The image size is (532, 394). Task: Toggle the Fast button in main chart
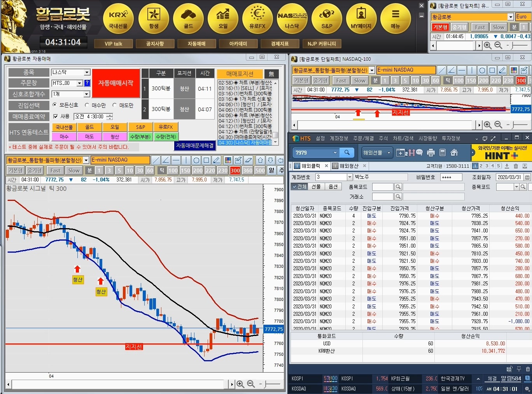55,171
